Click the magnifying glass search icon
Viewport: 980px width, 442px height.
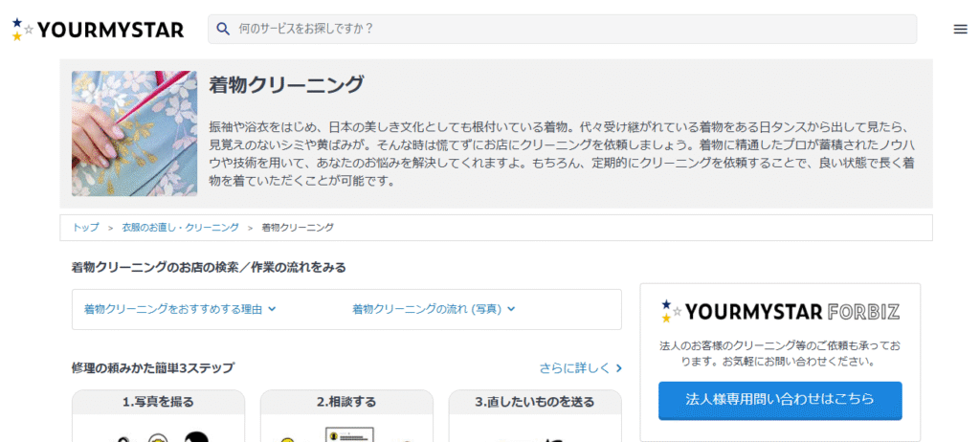pos(223,29)
